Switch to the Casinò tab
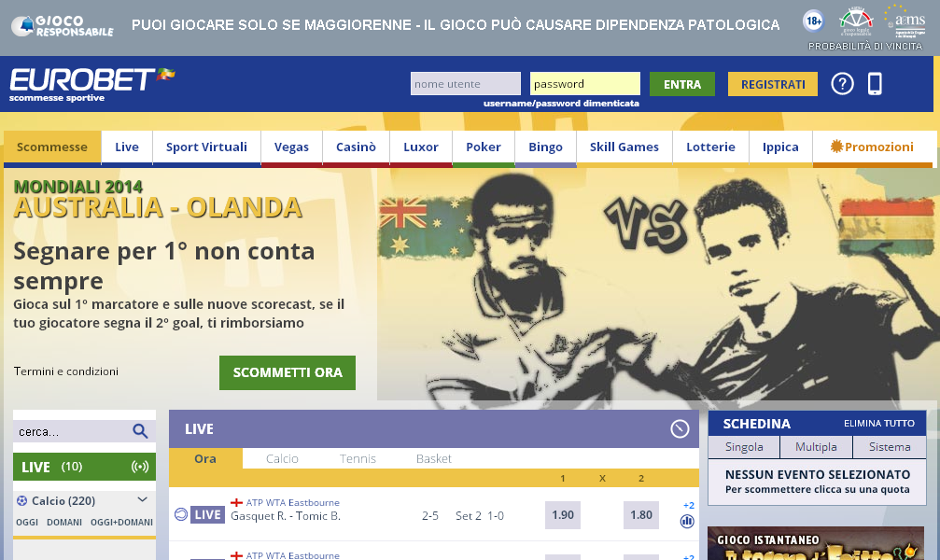The height and width of the screenshot is (560, 940). (356, 147)
